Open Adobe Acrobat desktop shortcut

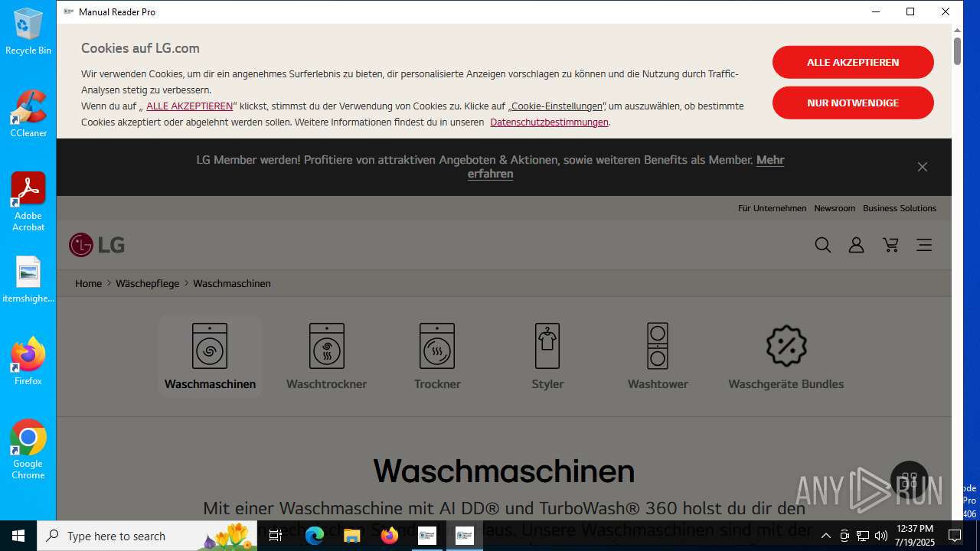(28, 202)
